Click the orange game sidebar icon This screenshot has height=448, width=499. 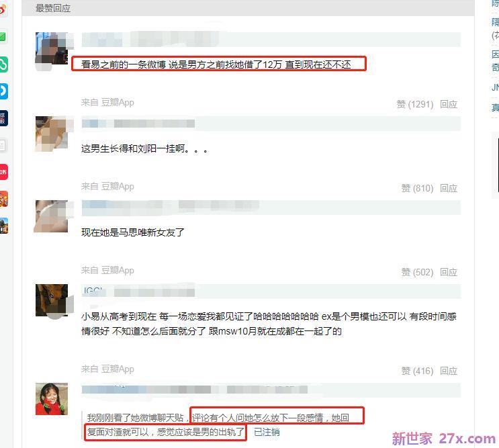(3, 199)
